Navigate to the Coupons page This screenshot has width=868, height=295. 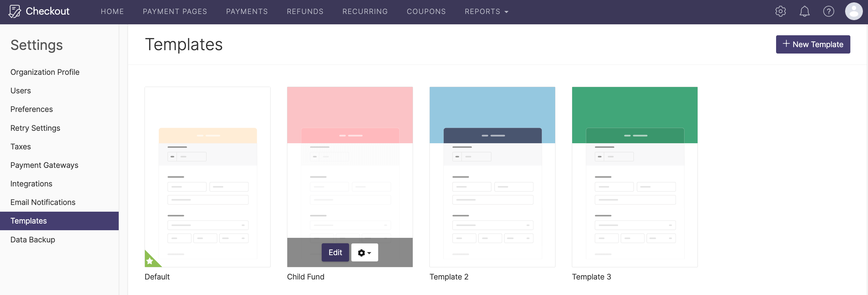click(x=426, y=11)
